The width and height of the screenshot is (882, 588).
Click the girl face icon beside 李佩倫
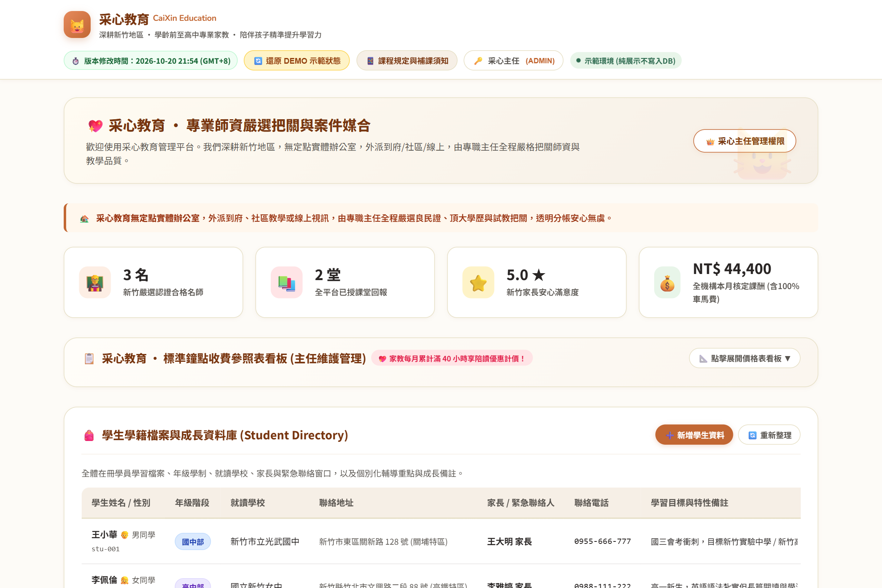pos(125,580)
